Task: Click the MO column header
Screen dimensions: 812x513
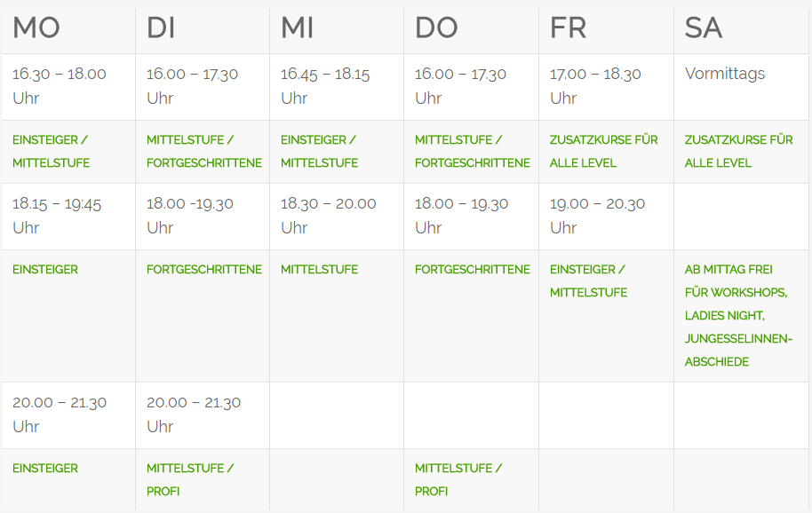Action: click(x=36, y=28)
